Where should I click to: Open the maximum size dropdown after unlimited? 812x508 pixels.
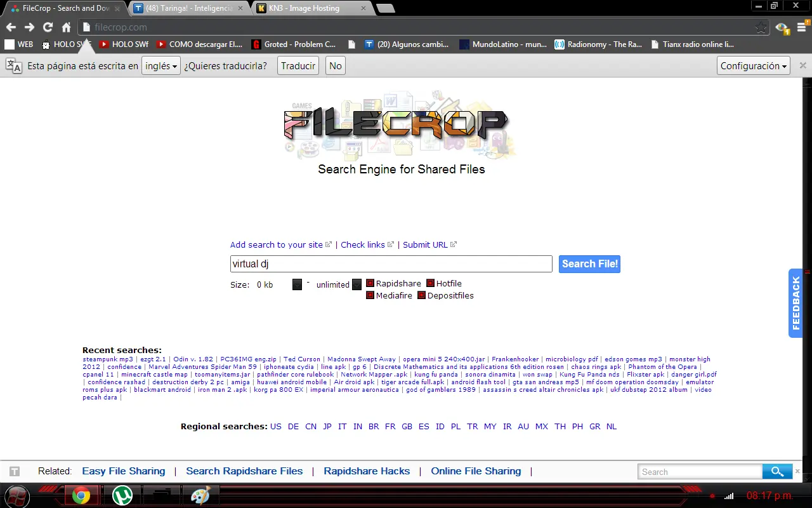coord(357,284)
